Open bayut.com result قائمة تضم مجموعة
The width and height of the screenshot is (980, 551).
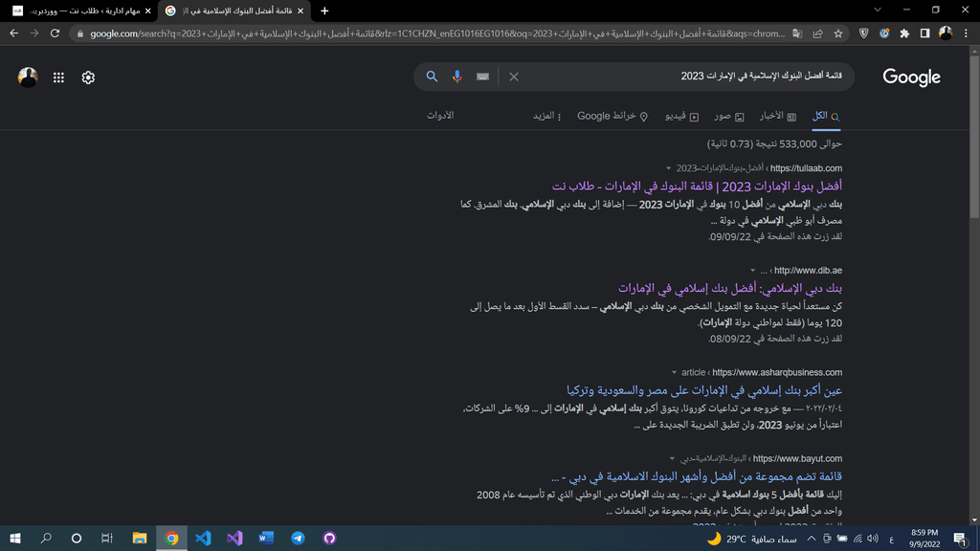click(x=697, y=476)
